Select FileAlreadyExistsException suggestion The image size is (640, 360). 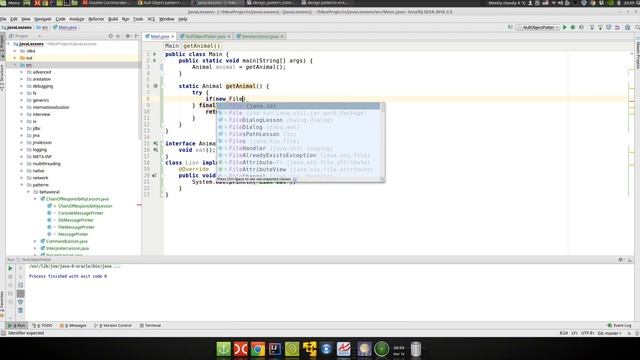point(298,155)
